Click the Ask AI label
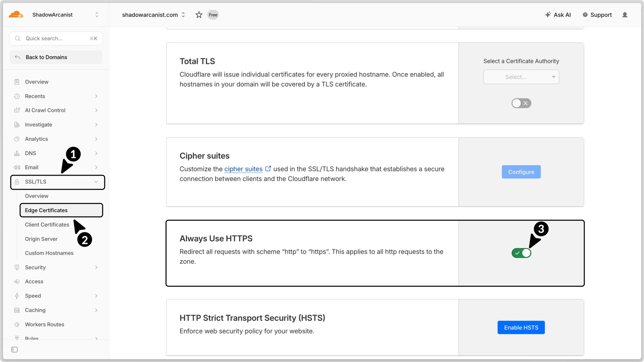The width and height of the screenshot is (644, 362). (x=562, y=15)
